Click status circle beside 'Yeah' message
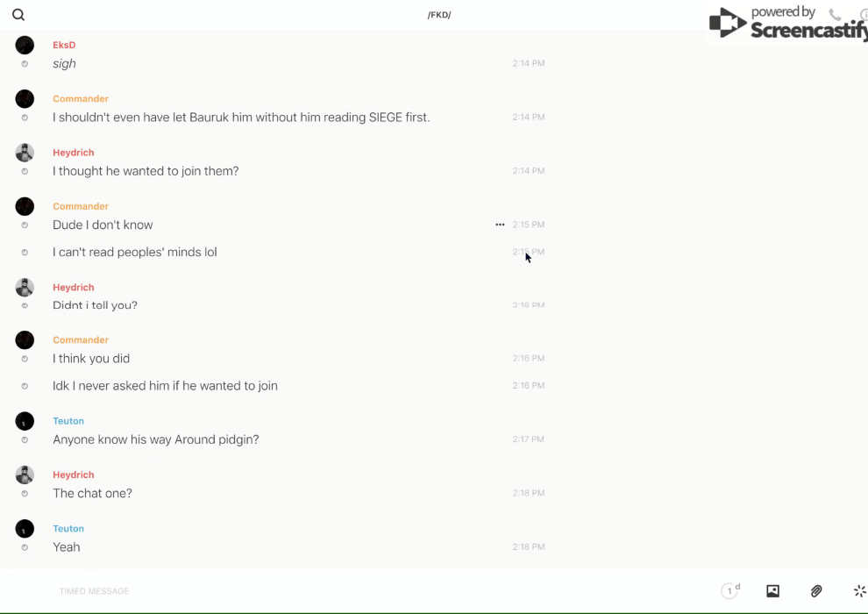 tap(25, 547)
